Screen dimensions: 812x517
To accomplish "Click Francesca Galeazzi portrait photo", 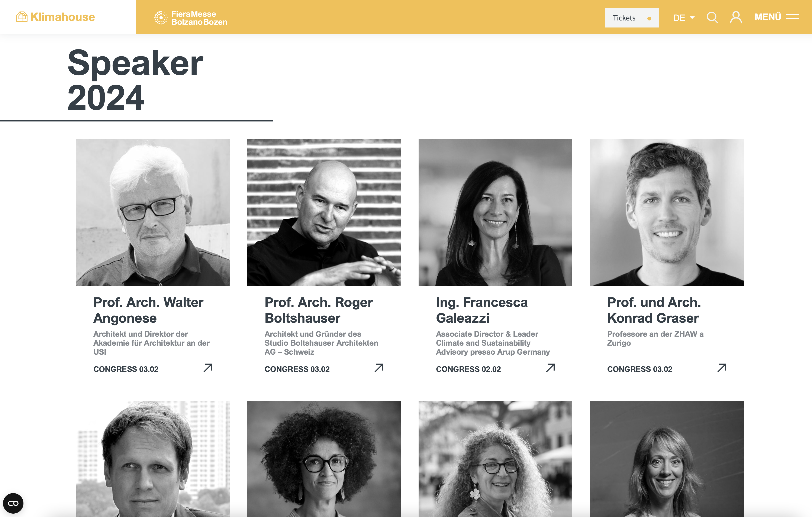I will tap(495, 212).
